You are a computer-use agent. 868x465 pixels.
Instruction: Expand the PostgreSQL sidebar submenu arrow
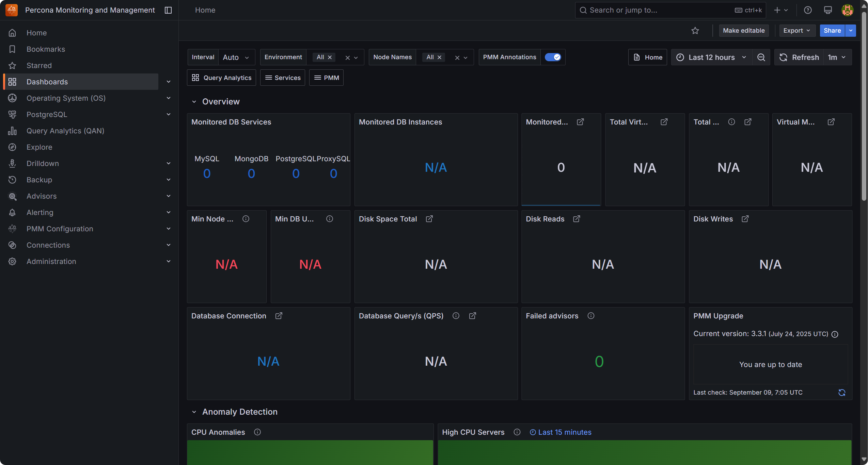(x=168, y=114)
